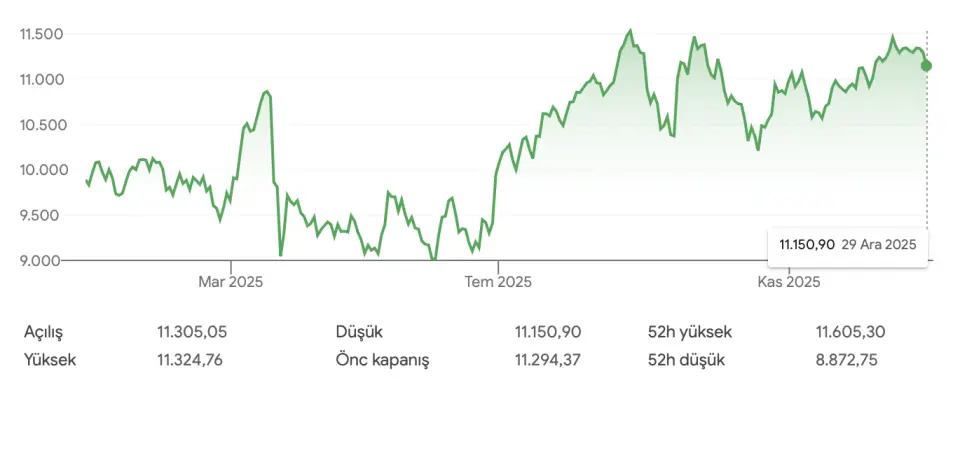The image size is (960, 462).
Task: Click the 52-week low value 8.872,75
Action: [847, 360]
